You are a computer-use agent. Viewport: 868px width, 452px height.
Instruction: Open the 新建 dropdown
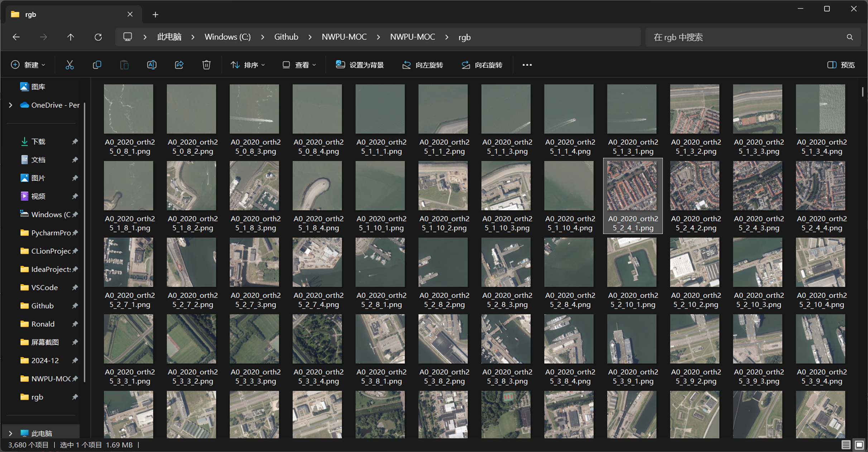coord(28,65)
